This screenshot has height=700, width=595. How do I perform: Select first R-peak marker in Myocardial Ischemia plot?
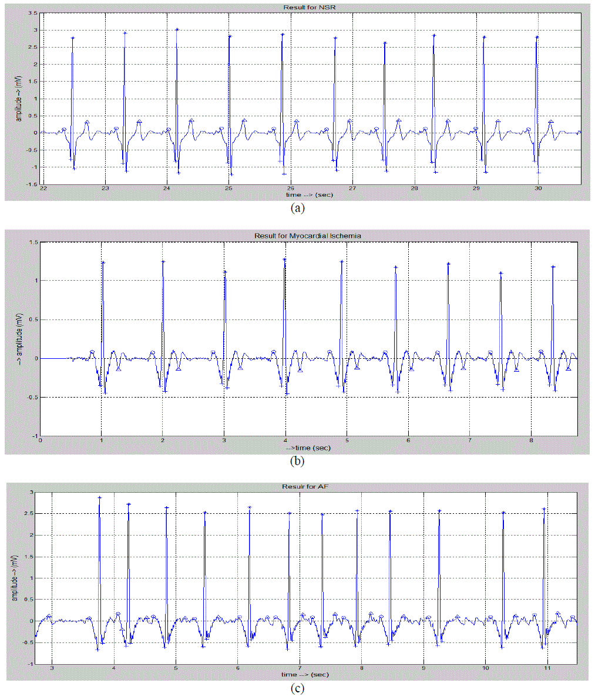point(103,262)
